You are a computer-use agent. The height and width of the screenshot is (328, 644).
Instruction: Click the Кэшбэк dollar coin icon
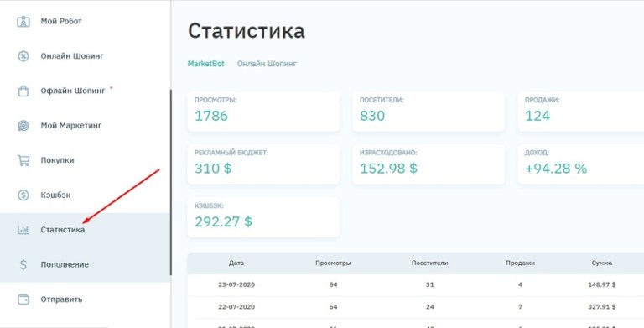pos(23,195)
